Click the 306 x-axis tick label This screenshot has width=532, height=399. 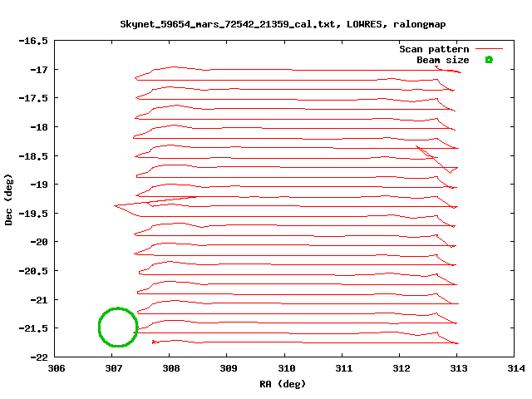pyautogui.click(x=57, y=368)
